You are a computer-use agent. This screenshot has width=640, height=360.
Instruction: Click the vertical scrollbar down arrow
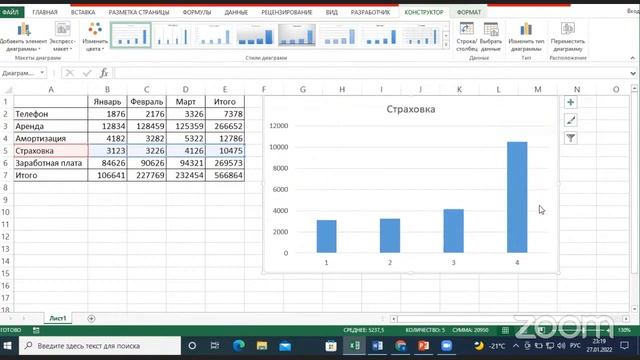[634, 309]
